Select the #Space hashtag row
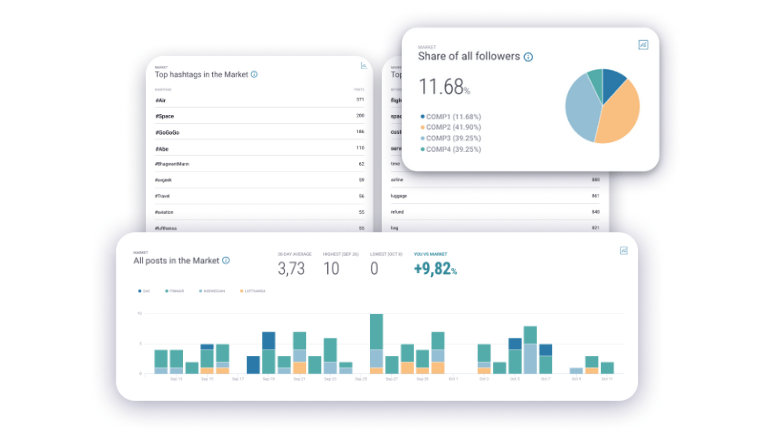 260,116
